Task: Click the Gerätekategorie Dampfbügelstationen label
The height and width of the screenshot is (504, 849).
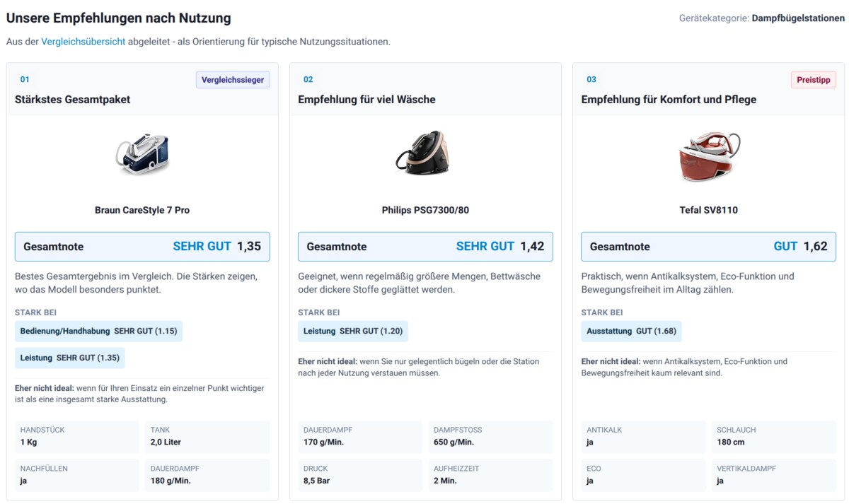Action: coord(761,18)
